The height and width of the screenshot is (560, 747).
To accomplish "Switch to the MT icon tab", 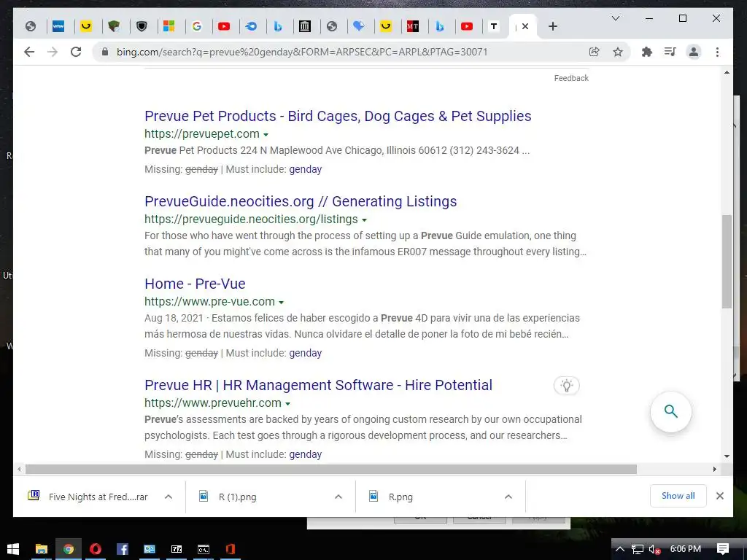I will click(413, 27).
